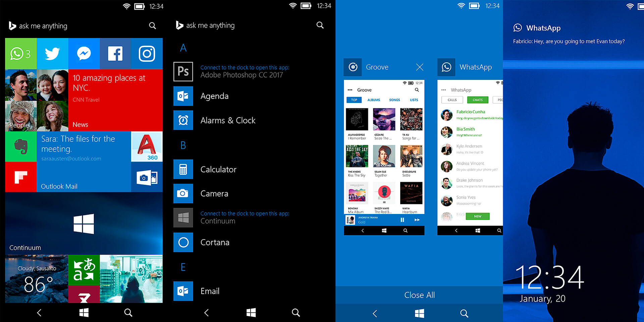
Task: Open Alunageorge I Remember album
Action: coord(357,124)
